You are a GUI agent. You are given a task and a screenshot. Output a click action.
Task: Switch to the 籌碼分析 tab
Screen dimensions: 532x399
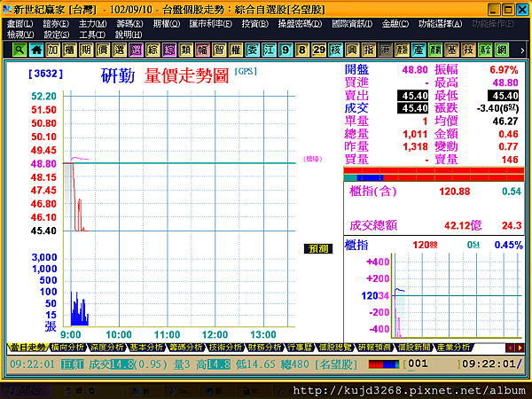(x=185, y=348)
